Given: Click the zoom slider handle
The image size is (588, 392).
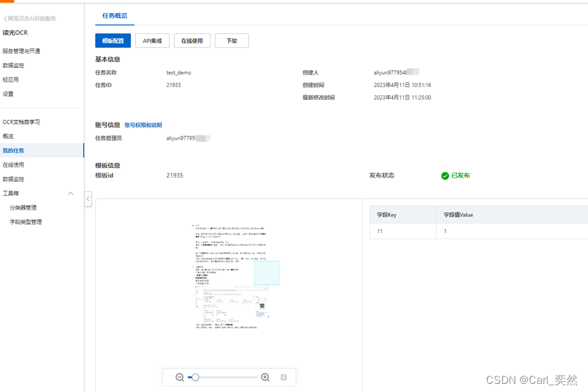Looking at the screenshot, I should [195, 377].
